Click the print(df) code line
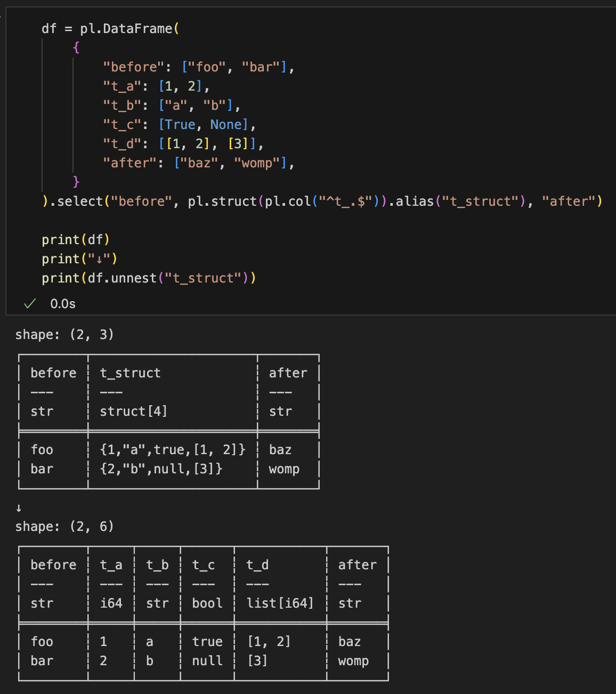This screenshot has height=694, width=616. click(x=76, y=239)
